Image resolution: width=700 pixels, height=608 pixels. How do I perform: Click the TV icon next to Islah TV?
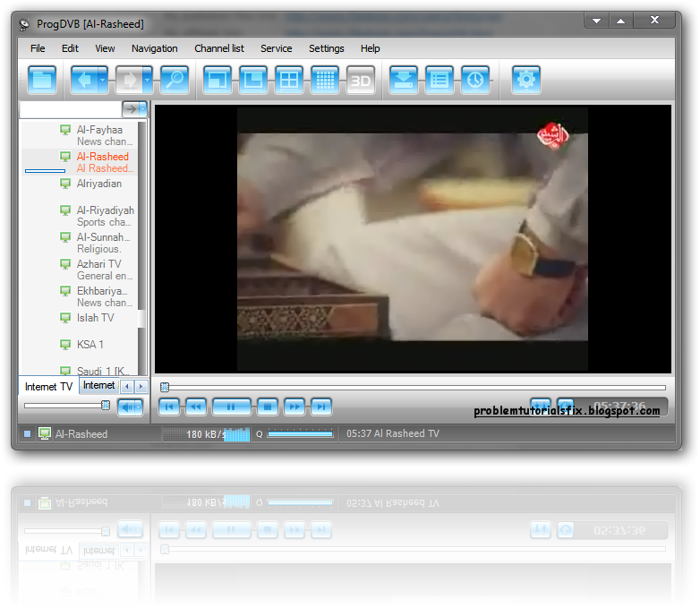click(65, 318)
